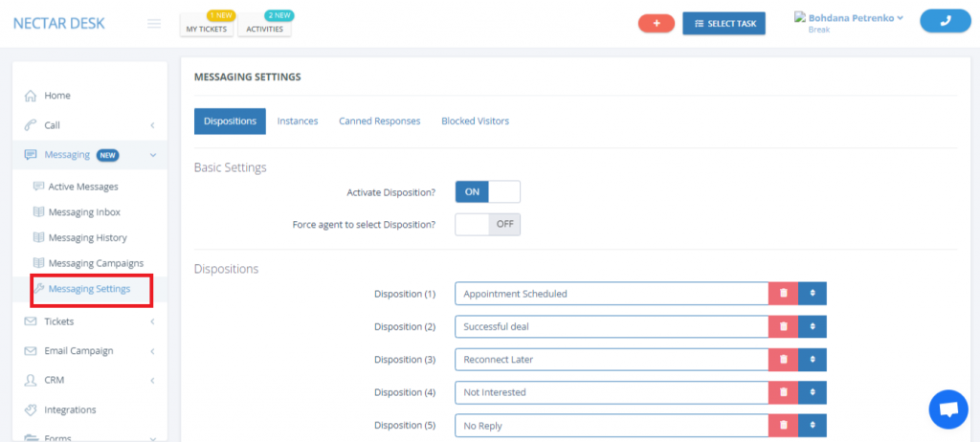Open Messaging Inbox in sidebar
Image resolution: width=980 pixels, height=442 pixels.
tap(84, 212)
